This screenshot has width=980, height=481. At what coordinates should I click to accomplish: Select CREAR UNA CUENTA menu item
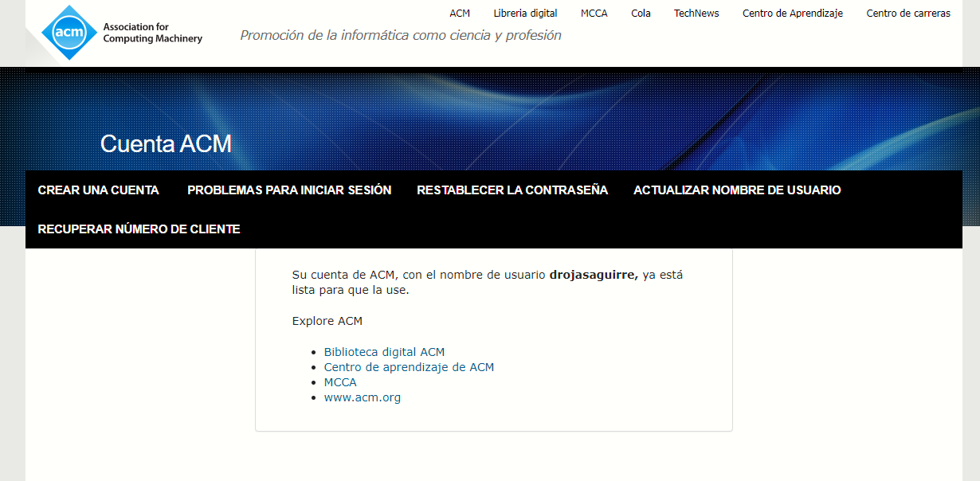[x=99, y=190]
